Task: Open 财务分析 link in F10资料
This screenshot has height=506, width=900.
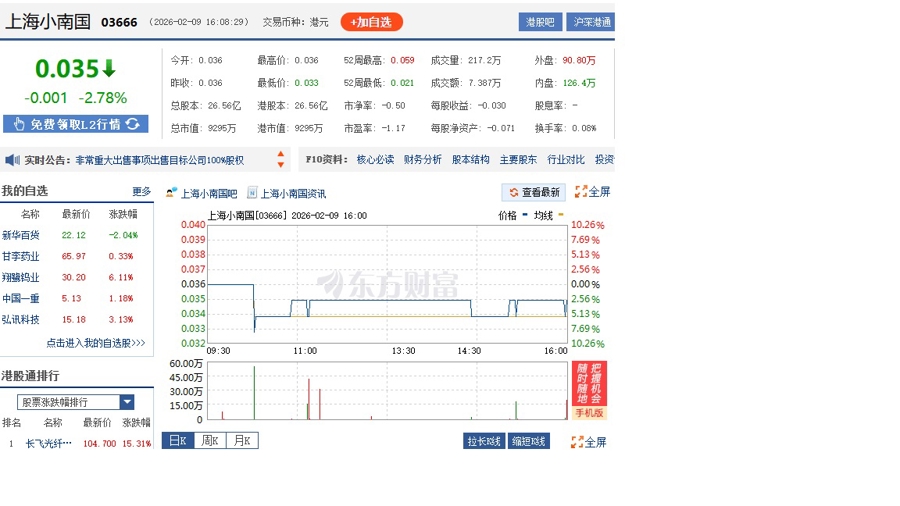Action: click(x=422, y=159)
